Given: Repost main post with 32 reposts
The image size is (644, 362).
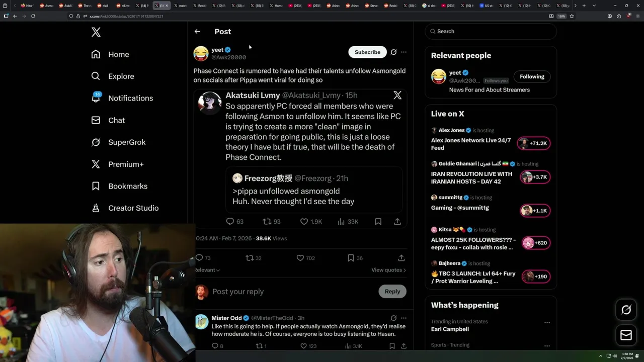Looking at the screenshot, I should tap(254, 258).
